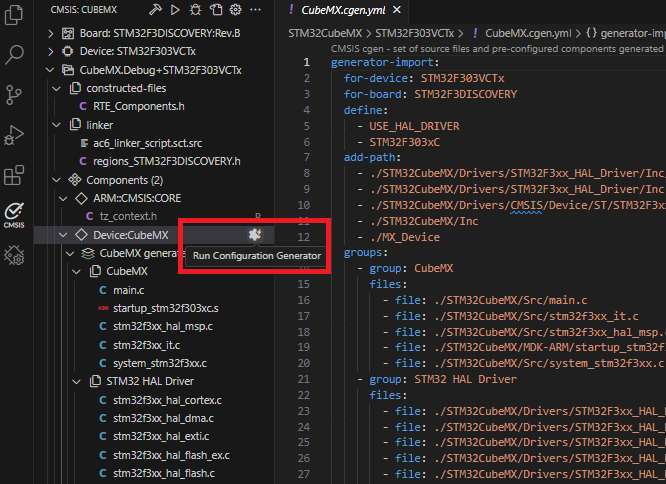
Task: Click the gear settings icon in CMSIS header
Action: tap(236, 10)
